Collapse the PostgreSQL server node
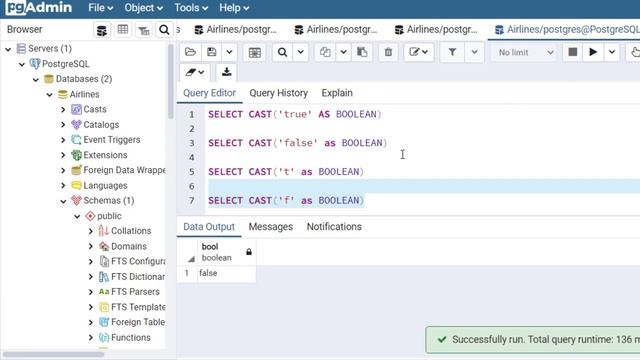 (x=22, y=64)
